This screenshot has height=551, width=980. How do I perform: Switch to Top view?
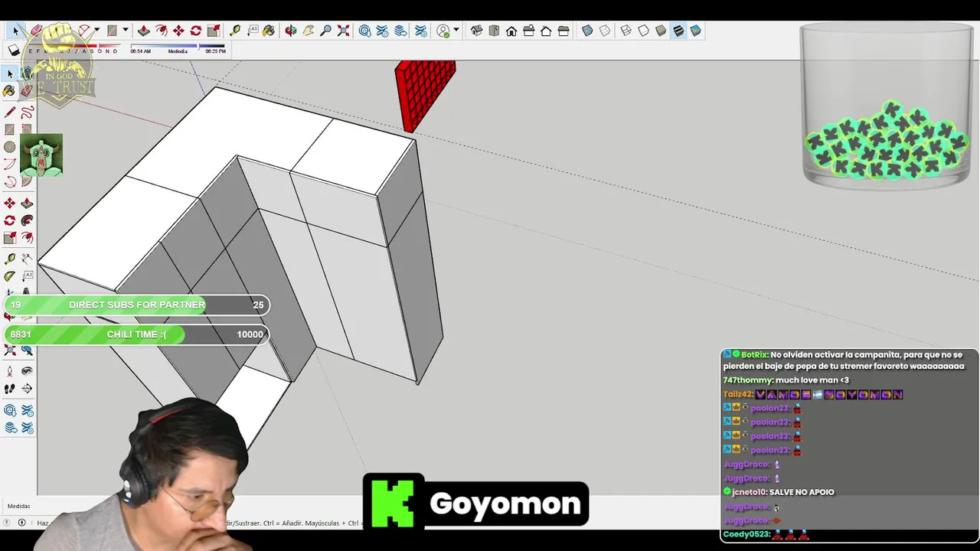click(x=494, y=31)
